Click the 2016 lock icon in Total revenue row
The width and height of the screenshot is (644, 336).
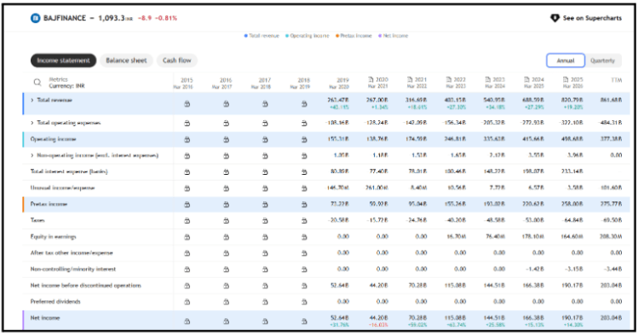[226, 104]
